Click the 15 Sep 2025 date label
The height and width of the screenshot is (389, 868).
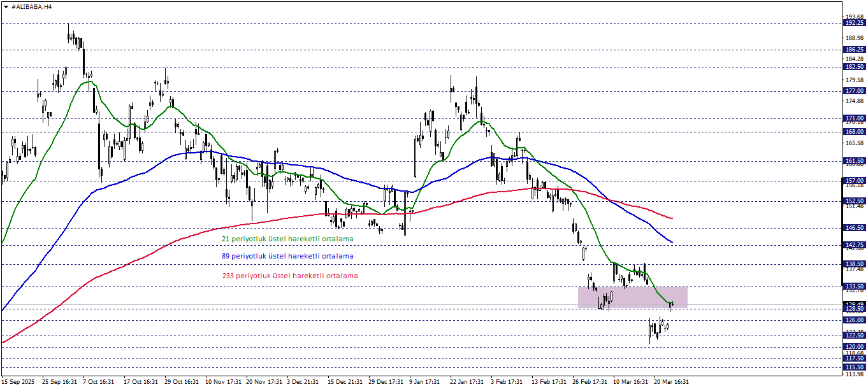pos(20,382)
